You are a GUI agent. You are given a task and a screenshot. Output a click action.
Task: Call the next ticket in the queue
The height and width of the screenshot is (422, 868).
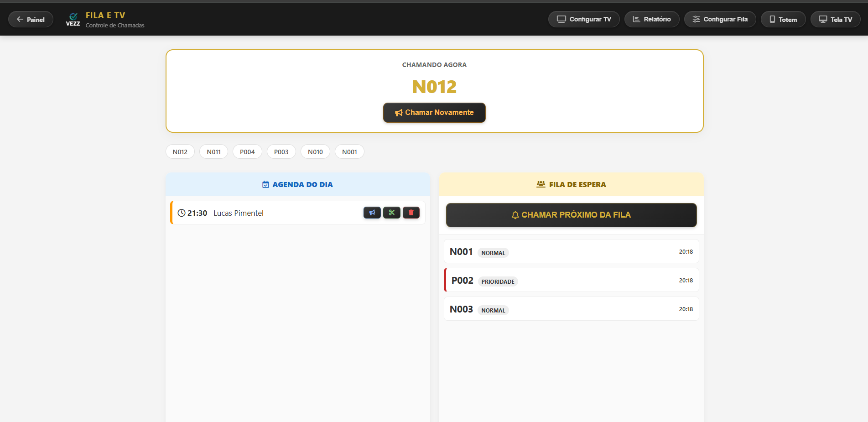point(571,215)
